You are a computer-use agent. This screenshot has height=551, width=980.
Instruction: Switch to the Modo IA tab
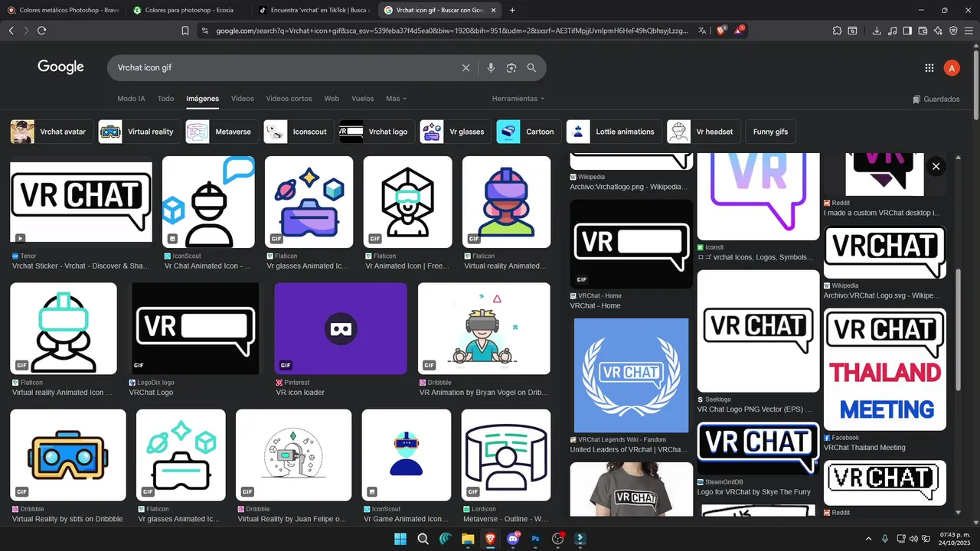[131, 99]
